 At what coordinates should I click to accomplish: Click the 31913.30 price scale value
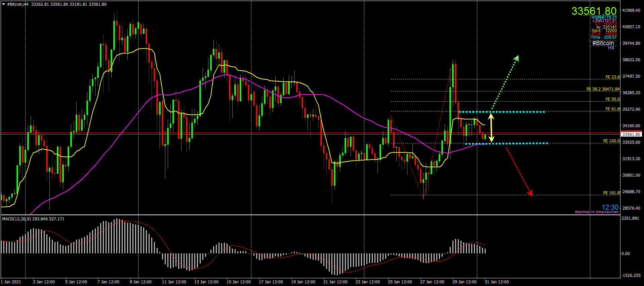pos(631,159)
